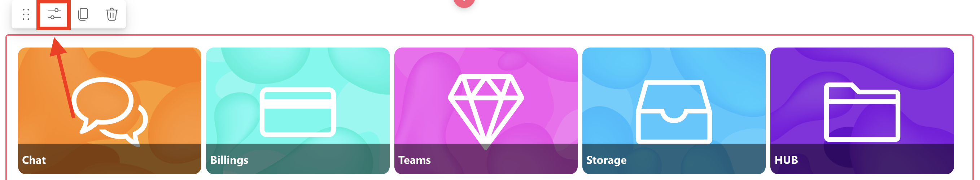Open the Billings tile label
Viewport: 980px width, 180px height.
[x=229, y=160]
